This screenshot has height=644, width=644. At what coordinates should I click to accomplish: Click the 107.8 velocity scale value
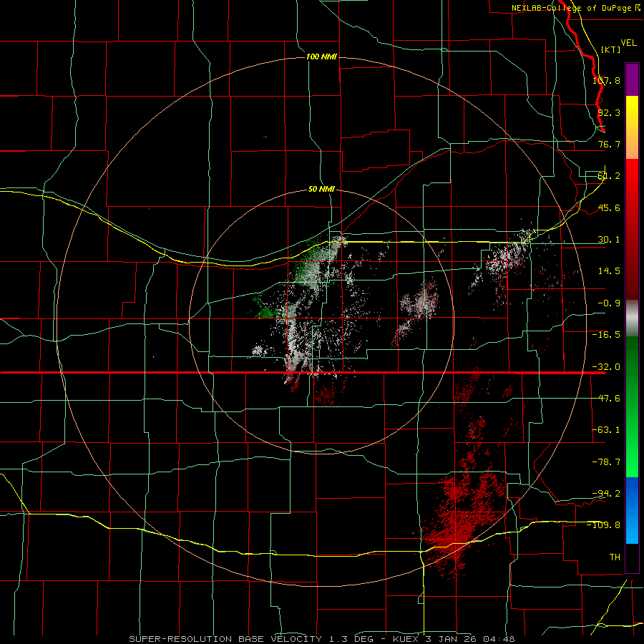606,80
